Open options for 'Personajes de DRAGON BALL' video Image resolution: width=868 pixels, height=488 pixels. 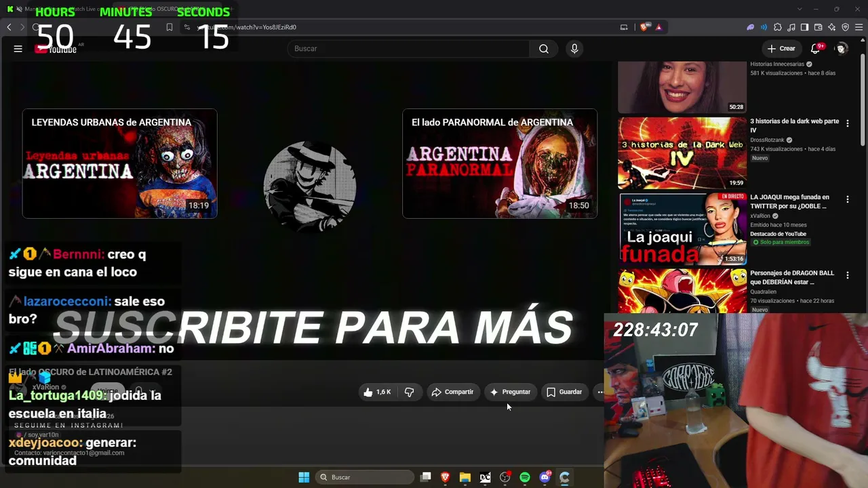(848, 275)
